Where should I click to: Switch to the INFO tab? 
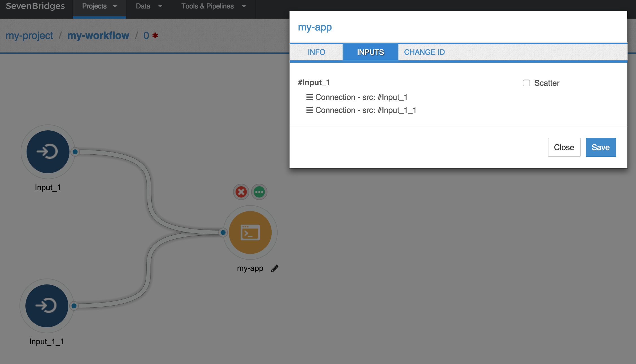point(316,52)
